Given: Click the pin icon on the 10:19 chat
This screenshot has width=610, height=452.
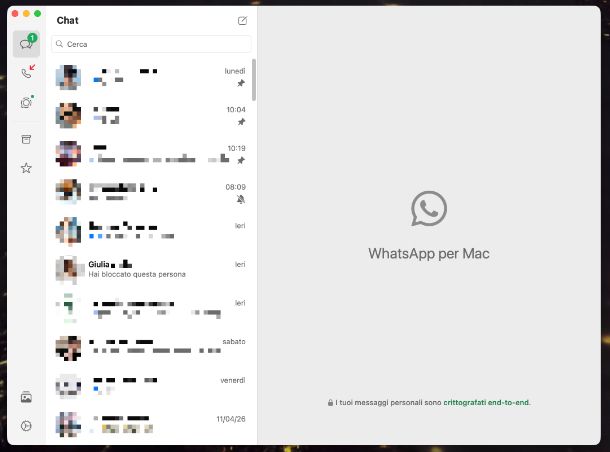Looking at the screenshot, I should tap(241, 160).
